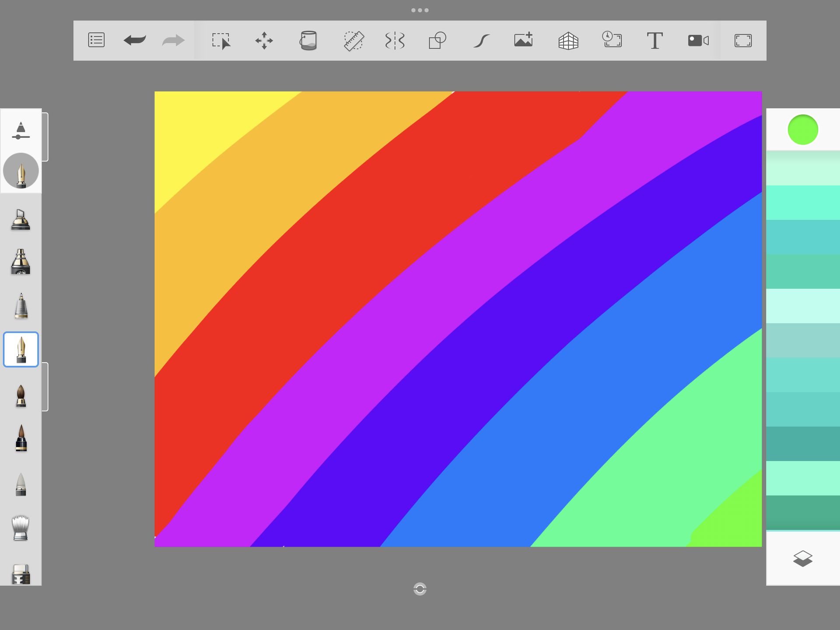Import an image with Add Image
The image size is (840, 630).
(x=523, y=40)
